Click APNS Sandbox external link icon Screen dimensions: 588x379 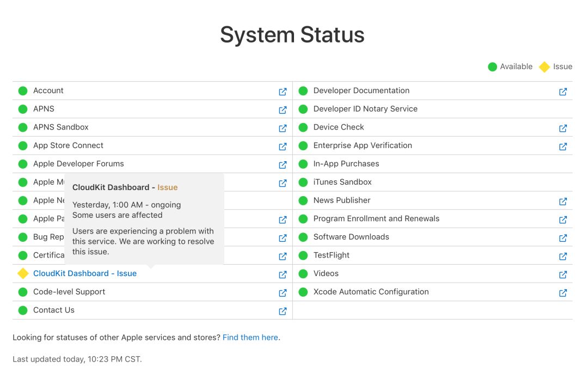coord(283,128)
